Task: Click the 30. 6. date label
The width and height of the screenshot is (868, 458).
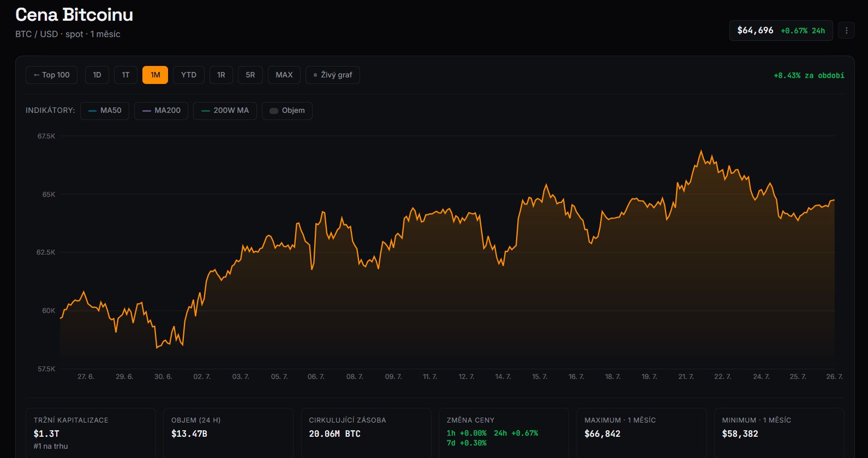Action: pyautogui.click(x=163, y=377)
